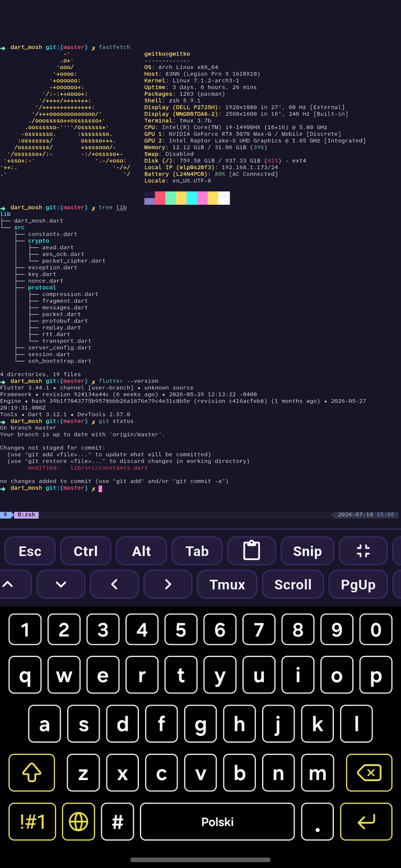Viewport: 401px width, 868px height.
Task: Tap the letter z key
Action: tap(83, 773)
